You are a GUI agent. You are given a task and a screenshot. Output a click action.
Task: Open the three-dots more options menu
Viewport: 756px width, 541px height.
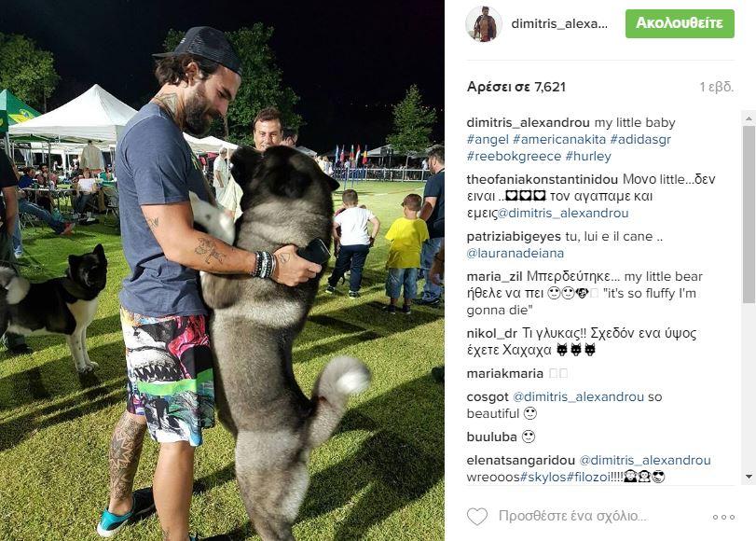(x=723, y=517)
